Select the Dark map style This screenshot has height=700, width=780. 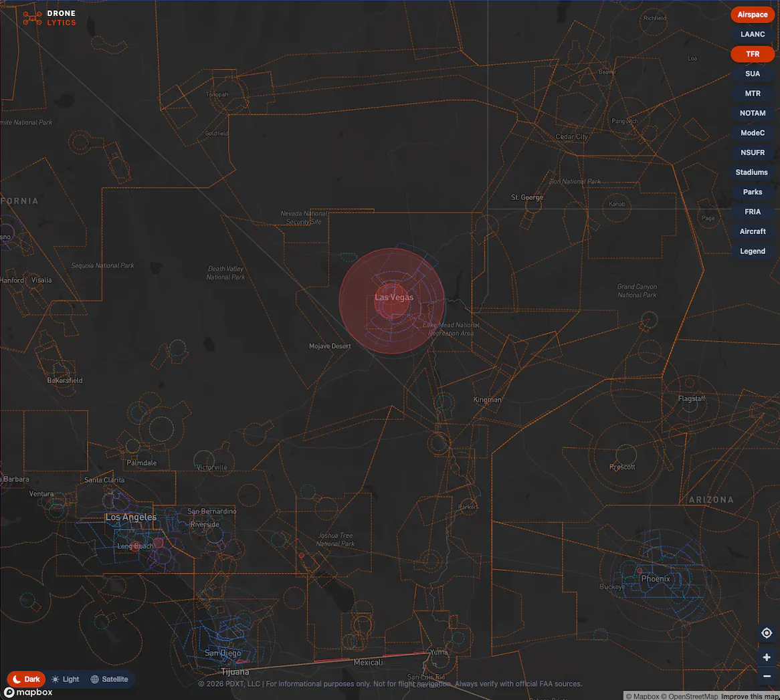click(26, 679)
